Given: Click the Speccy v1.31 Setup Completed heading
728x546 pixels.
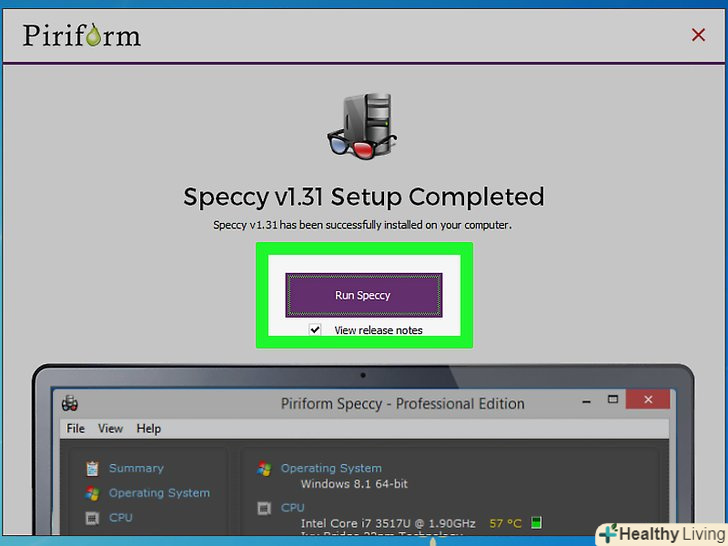Looking at the screenshot, I should [x=364, y=197].
